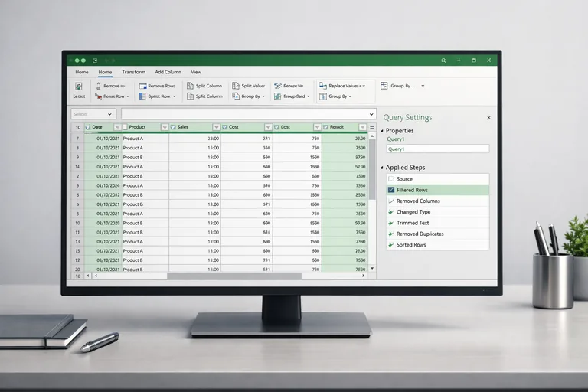Open table menu icon right of Retodit header
The image size is (588, 392).
coord(372,127)
